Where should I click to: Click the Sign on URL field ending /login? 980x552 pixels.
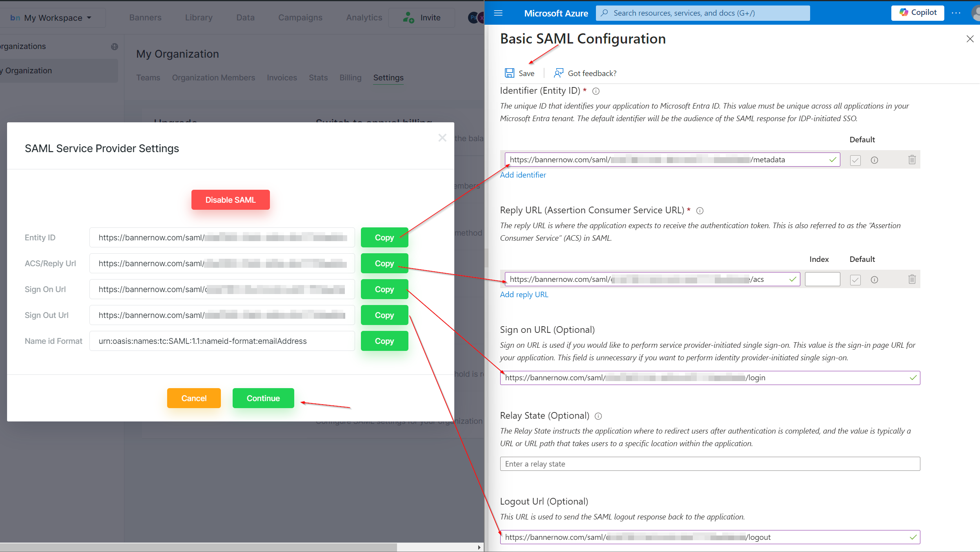pyautogui.click(x=710, y=378)
